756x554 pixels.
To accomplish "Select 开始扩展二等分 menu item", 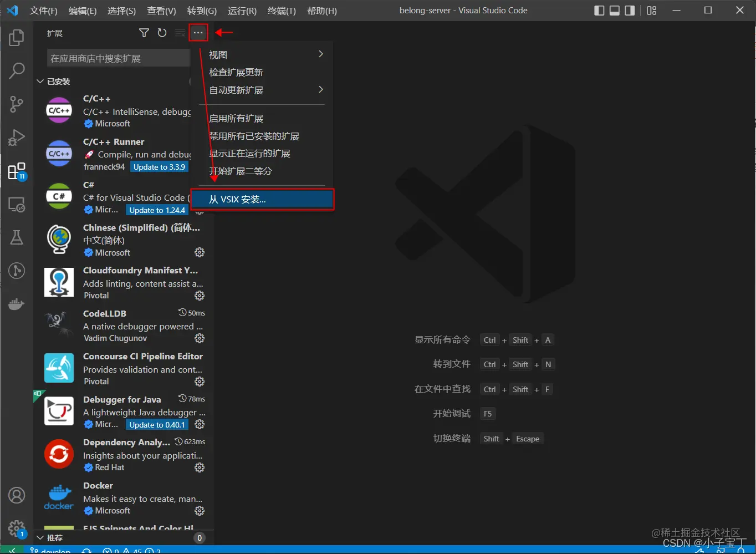I will pyautogui.click(x=262, y=171).
